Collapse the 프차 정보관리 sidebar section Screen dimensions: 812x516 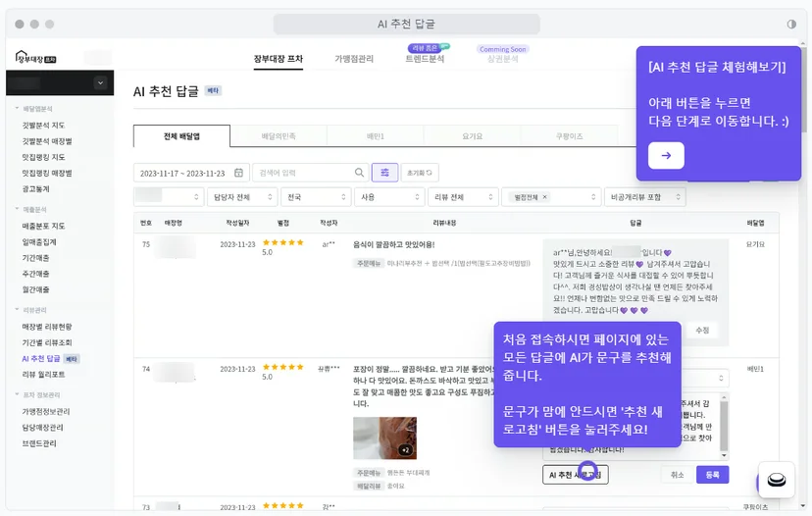pyautogui.click(x=17, y=394)
